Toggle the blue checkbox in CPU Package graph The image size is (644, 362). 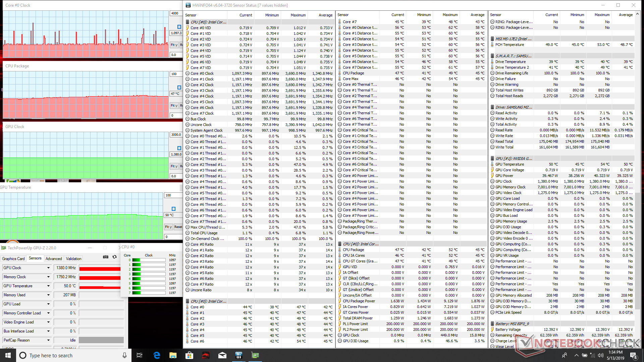pyautogui.click(x=179, y=87)
